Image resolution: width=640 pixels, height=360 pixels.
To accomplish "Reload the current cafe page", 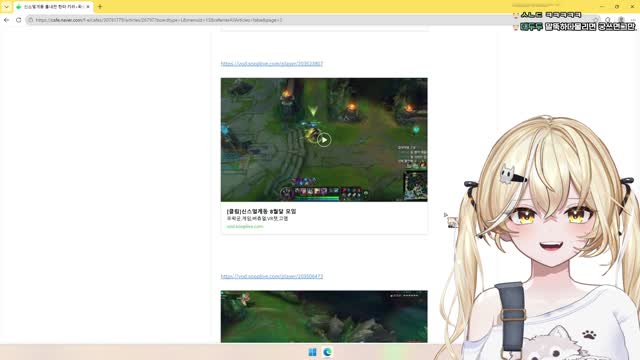I will (x=18, y=20).
